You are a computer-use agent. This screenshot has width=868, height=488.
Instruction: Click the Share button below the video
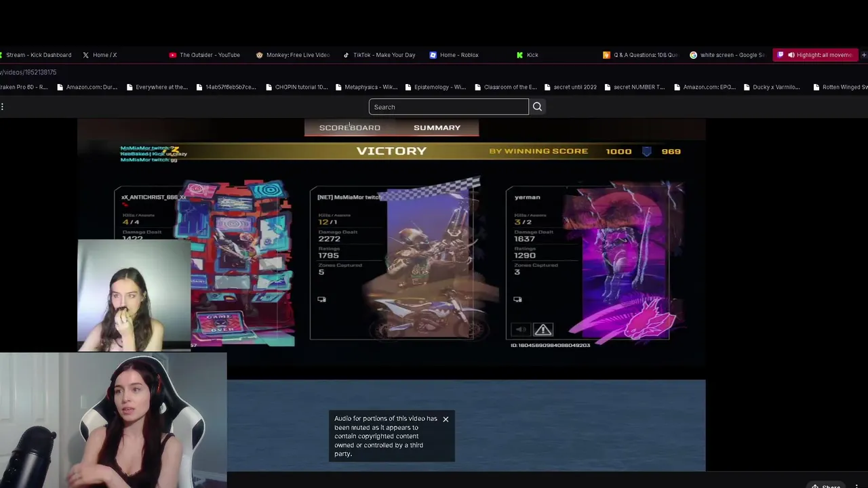[826, 486]
